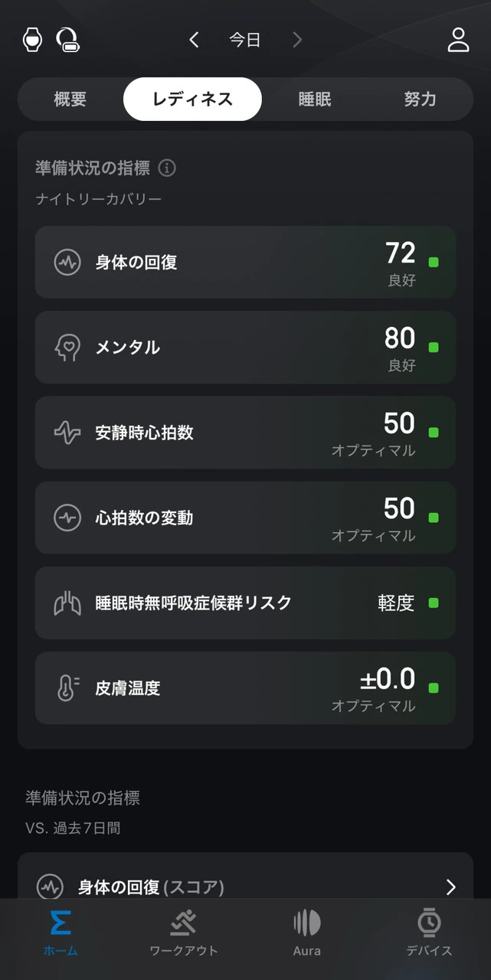Open the ホーム tab in bottom navigation
491x980 pixels.
61,933
